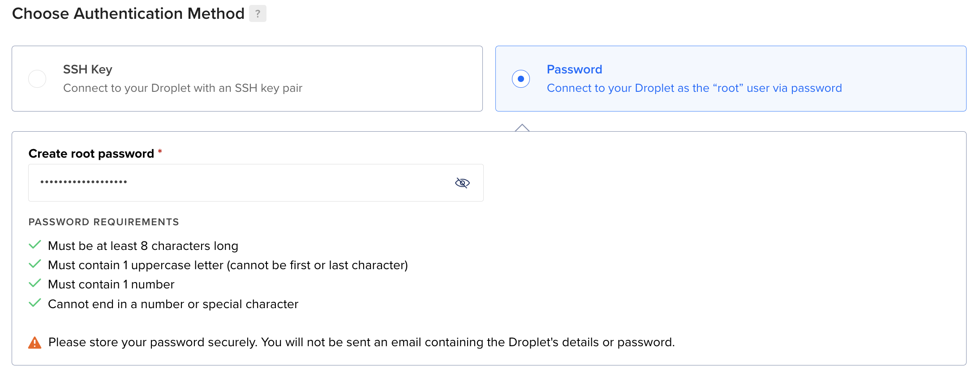The image size is (980, 378).
Task: Click the Password Requirements heading
Action: [x=104, y=222]
